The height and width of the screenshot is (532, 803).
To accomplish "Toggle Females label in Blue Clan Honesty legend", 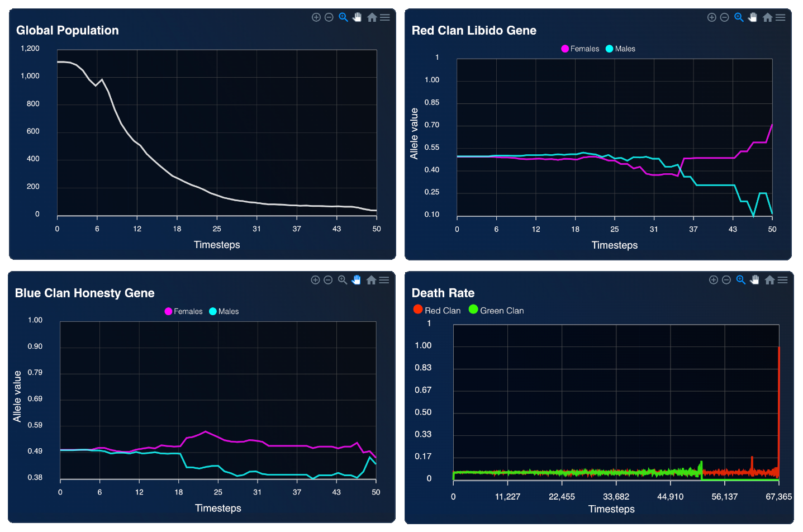I will [188, 311].
